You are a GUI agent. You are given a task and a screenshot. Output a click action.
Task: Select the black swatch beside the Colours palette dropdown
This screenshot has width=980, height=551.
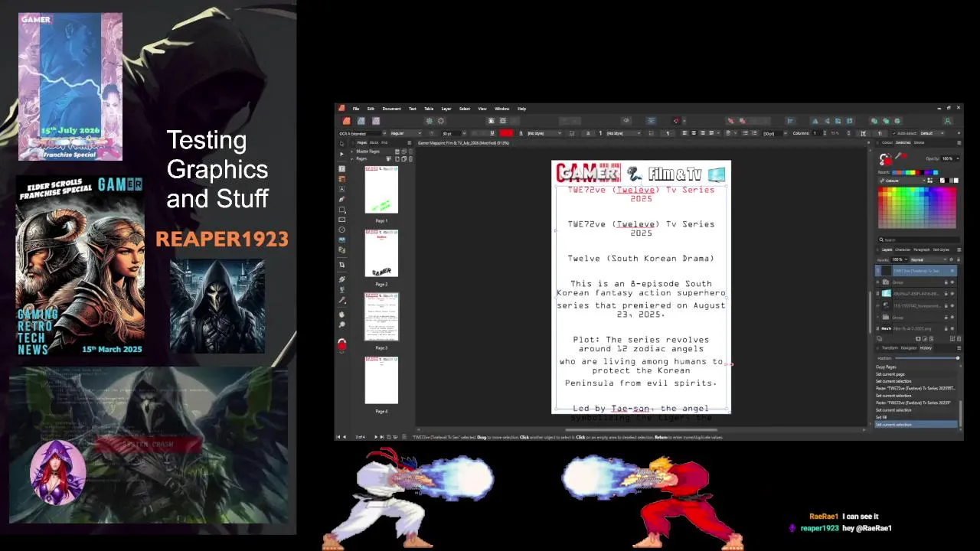[x=947, y=181]
